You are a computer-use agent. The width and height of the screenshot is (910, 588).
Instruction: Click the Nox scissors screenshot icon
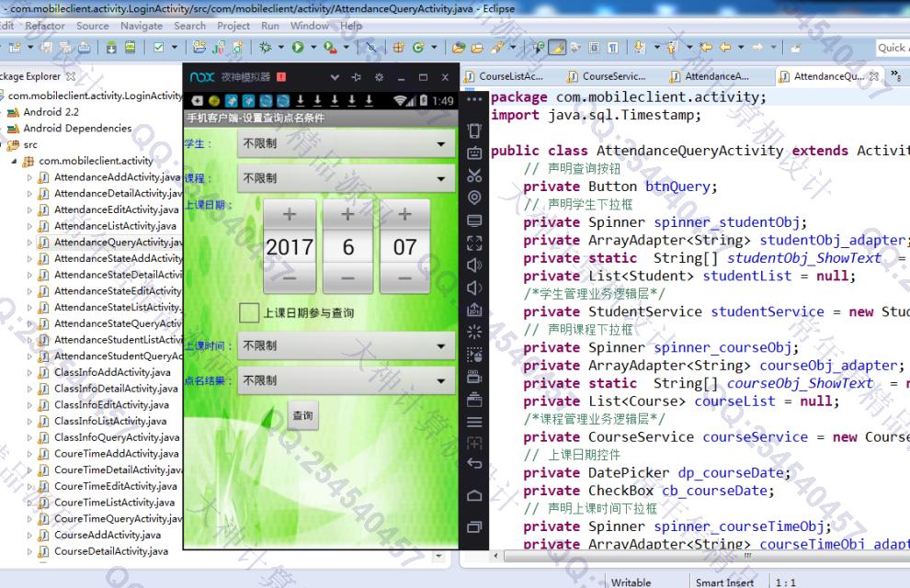click(474, 175)
